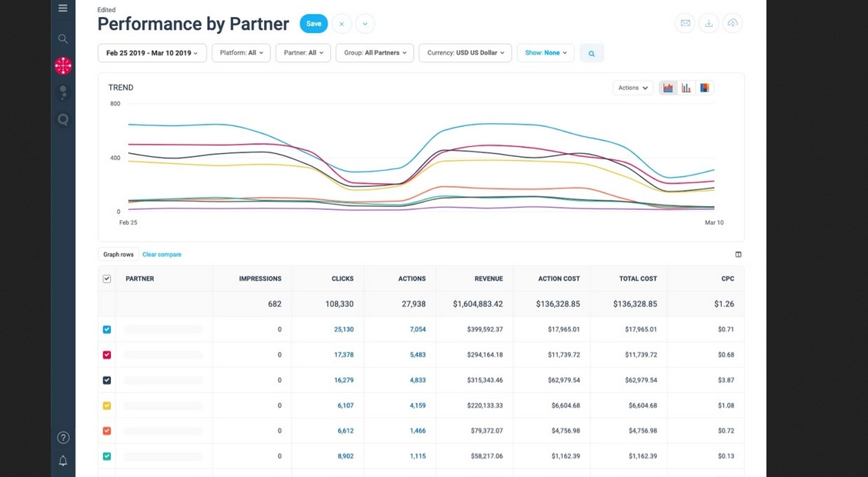Open the Feb 25 2019 - Mar 10 2019 date range dropdown
The image size is (868, 477).
coord(152,53)
